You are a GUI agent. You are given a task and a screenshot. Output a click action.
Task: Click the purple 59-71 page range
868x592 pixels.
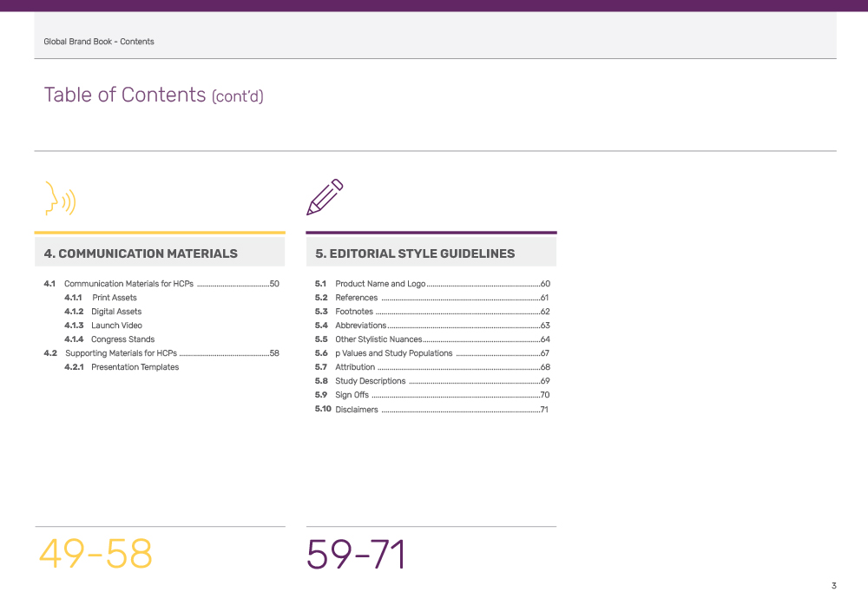click(x=356, y=555)
